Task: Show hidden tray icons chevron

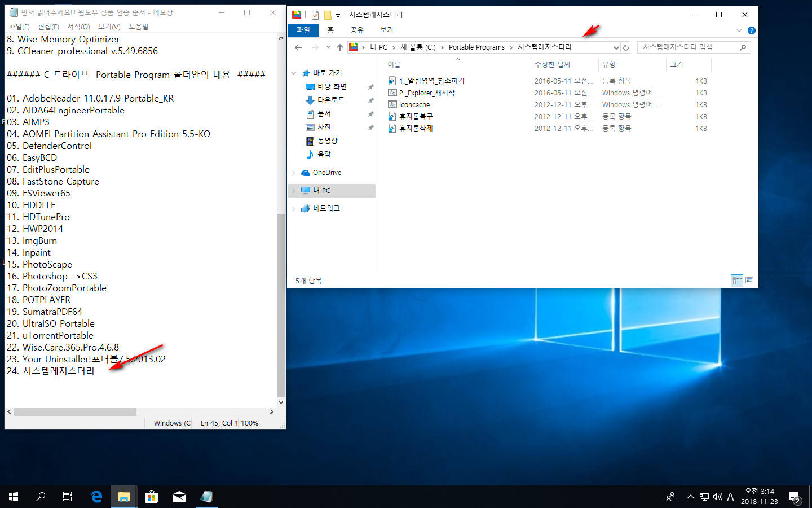Action: (x=690, y=497)
